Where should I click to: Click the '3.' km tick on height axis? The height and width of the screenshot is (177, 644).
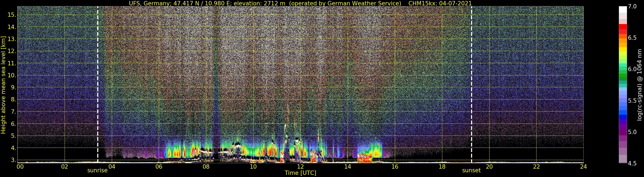coord(13,160)
